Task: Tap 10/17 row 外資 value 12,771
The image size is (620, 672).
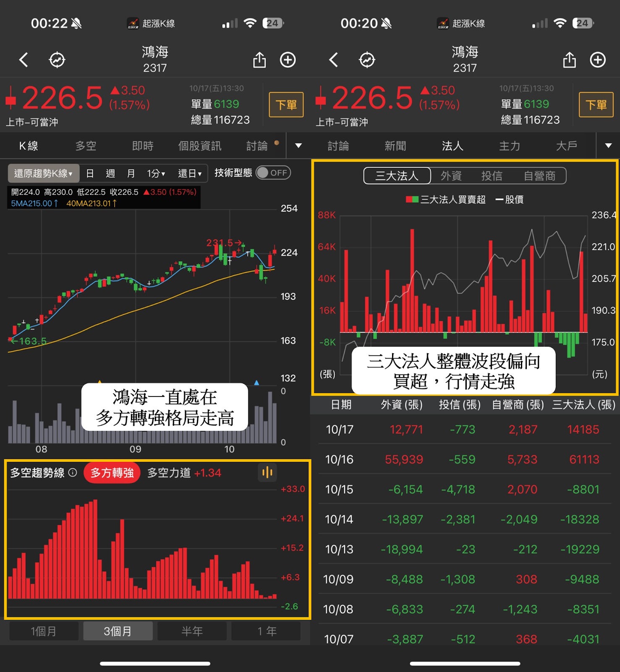Action: pos(406,429)
